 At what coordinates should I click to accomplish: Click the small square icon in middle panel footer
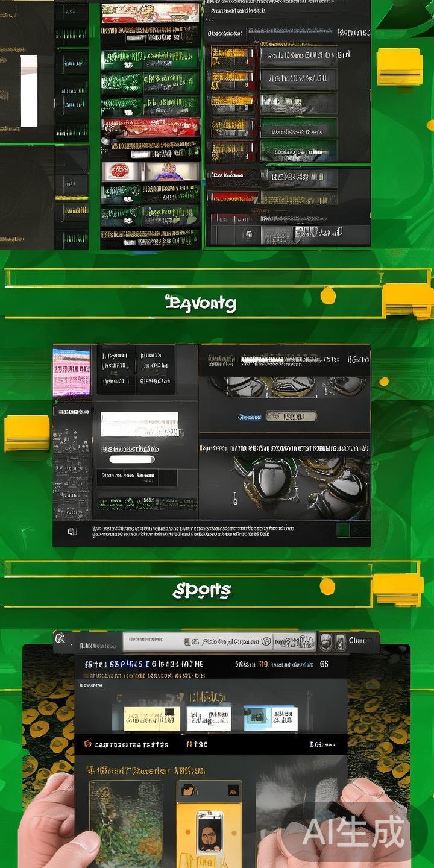click(72, 532)
